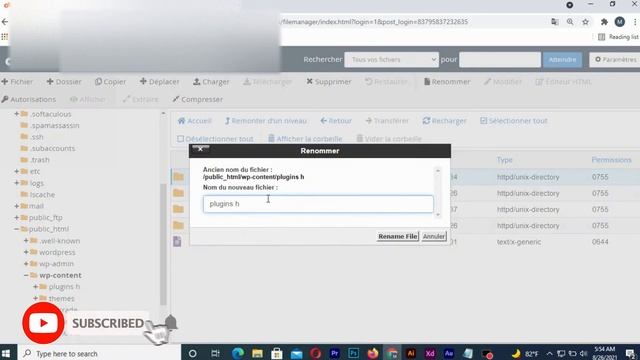Open the browser profile avatar
The height and width of the screenshot is (360, 640).
tap(620, 22)
